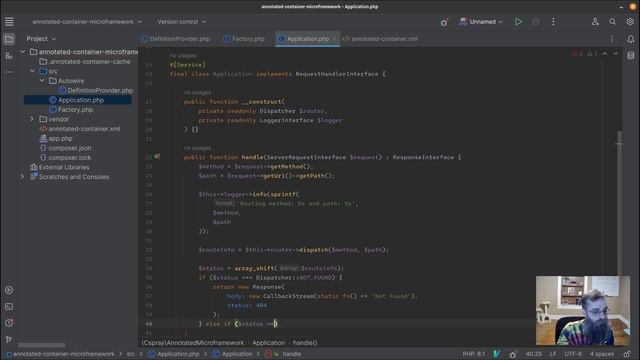640x360 pixels.
Task: Change LF line separator in status bar
Action: (553, 354)
